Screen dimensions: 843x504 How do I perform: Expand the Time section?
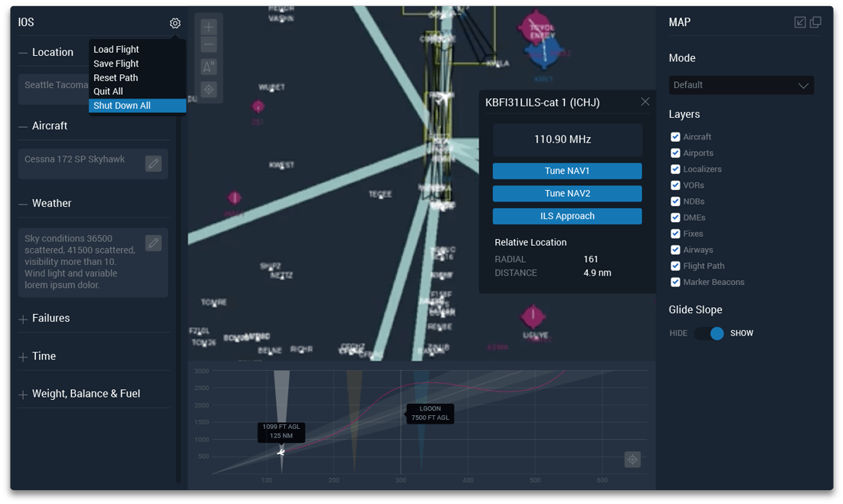[x=22, y=357]
